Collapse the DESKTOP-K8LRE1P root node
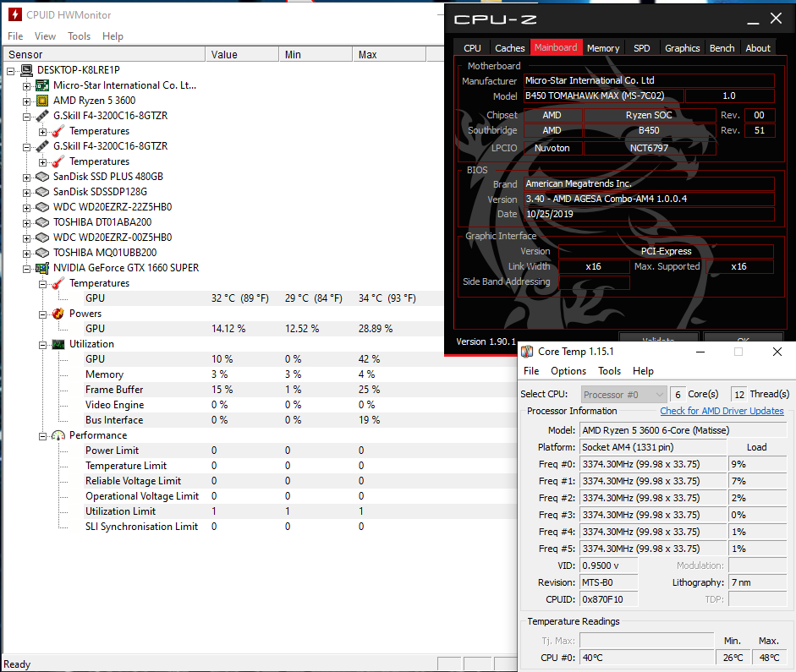The image size is (796, 672). coord(11,71)
